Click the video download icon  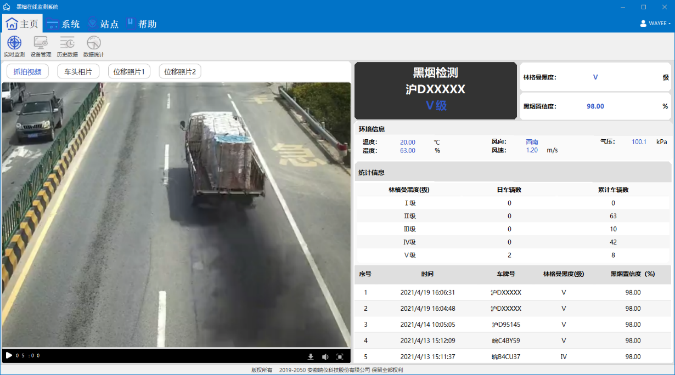pos(310,356)
